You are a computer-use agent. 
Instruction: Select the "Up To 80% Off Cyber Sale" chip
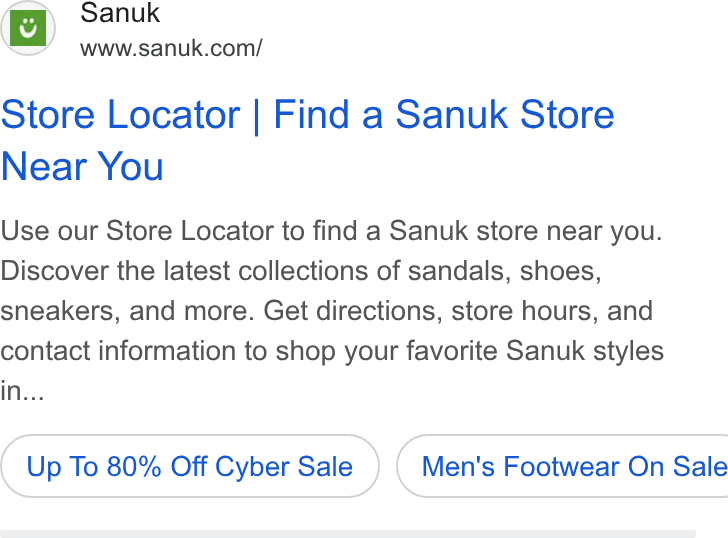189,466
